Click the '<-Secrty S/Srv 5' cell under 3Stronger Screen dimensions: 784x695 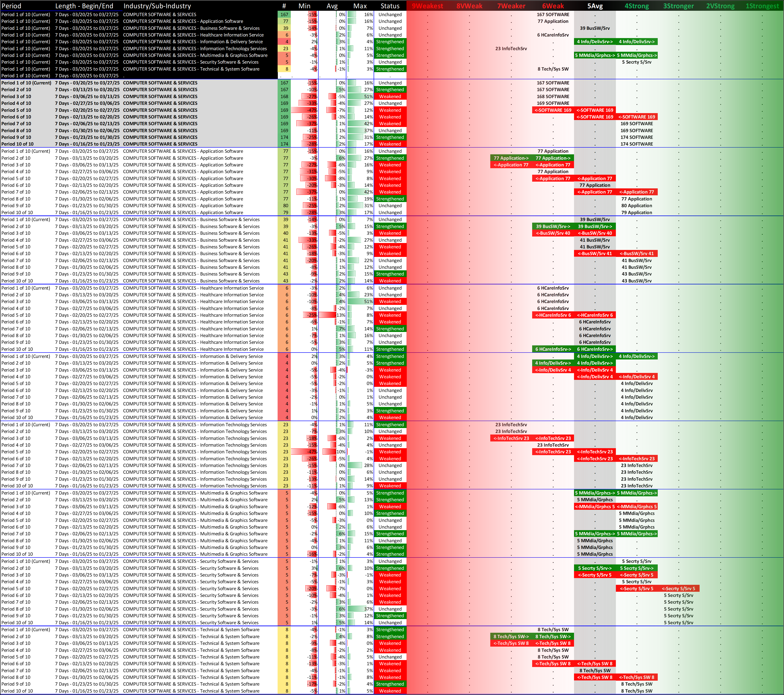click(678, 588)
